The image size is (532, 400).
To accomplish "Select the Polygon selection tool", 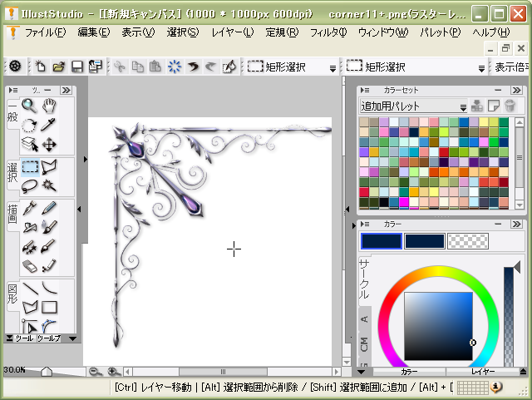I will coord(49,167).
